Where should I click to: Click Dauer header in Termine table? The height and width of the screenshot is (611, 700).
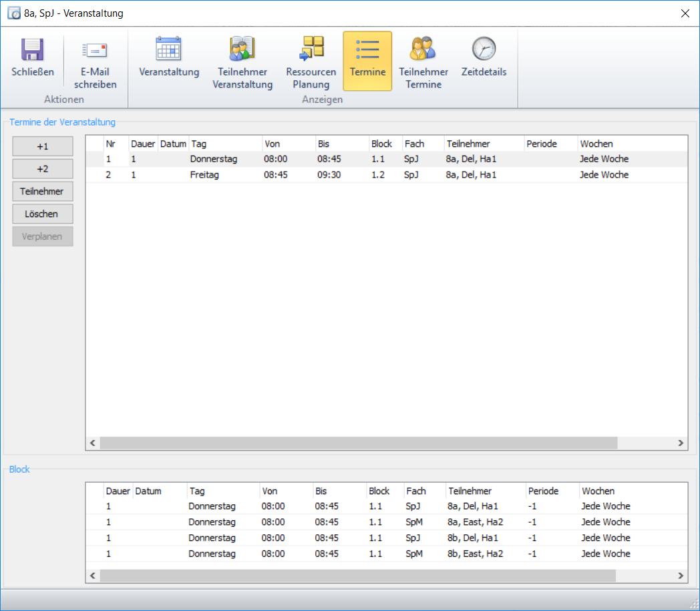(143, 144)
